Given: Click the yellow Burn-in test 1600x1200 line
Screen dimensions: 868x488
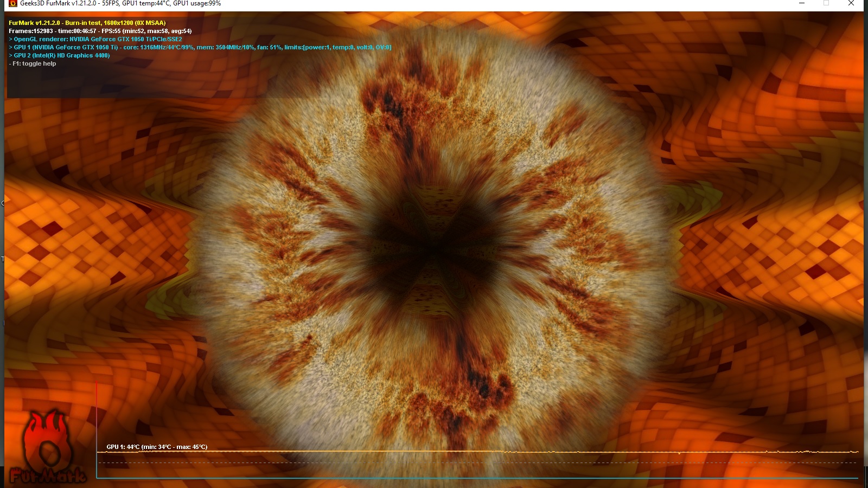Looking at the screenshot, I should [87, 23].
